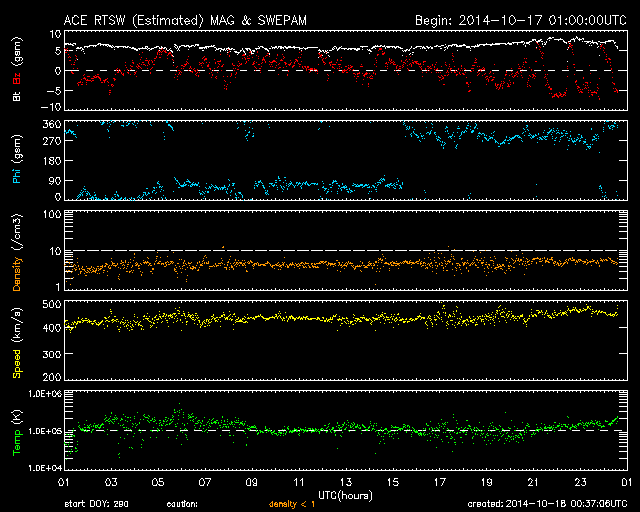
Task: Click the 05 hour tick label
Action: 158,483
